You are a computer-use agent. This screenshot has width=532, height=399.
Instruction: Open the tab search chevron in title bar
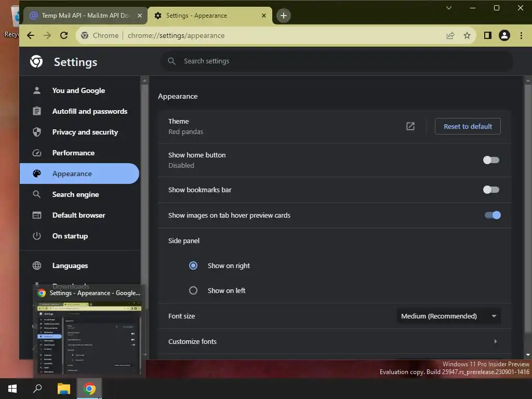(x=448, y=8)
